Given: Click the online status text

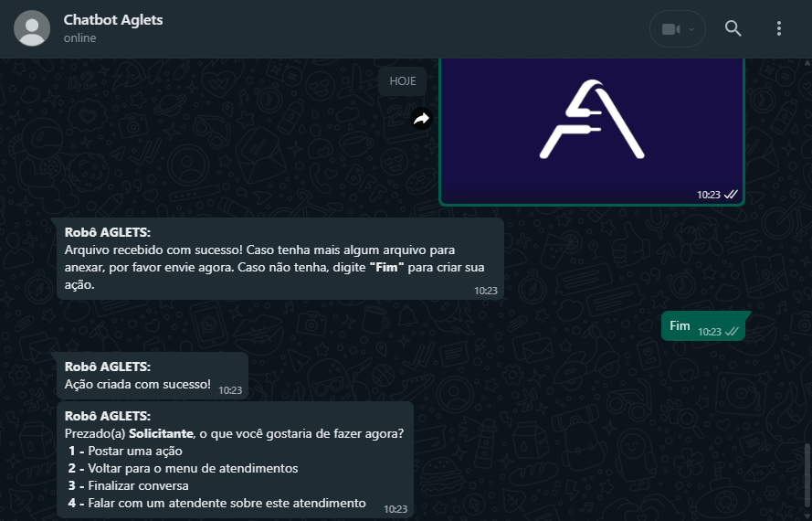Looking at the screenshot, I should tap(79, 37).
